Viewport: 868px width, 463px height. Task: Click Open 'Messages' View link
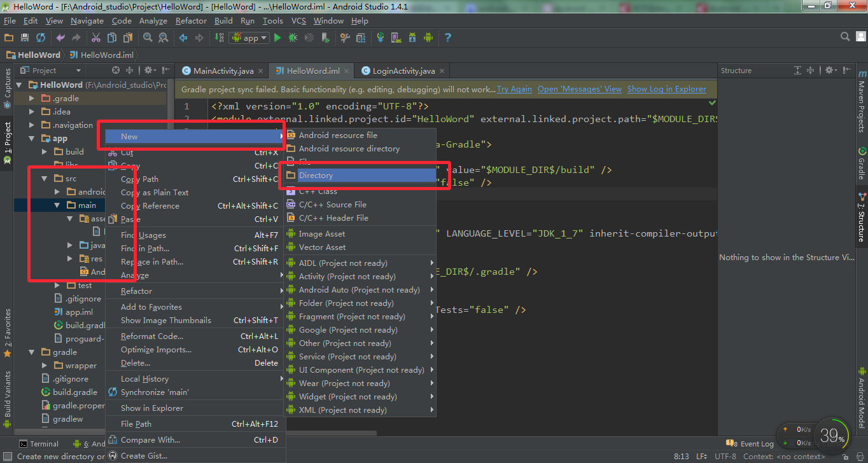[x=580, y=89]
